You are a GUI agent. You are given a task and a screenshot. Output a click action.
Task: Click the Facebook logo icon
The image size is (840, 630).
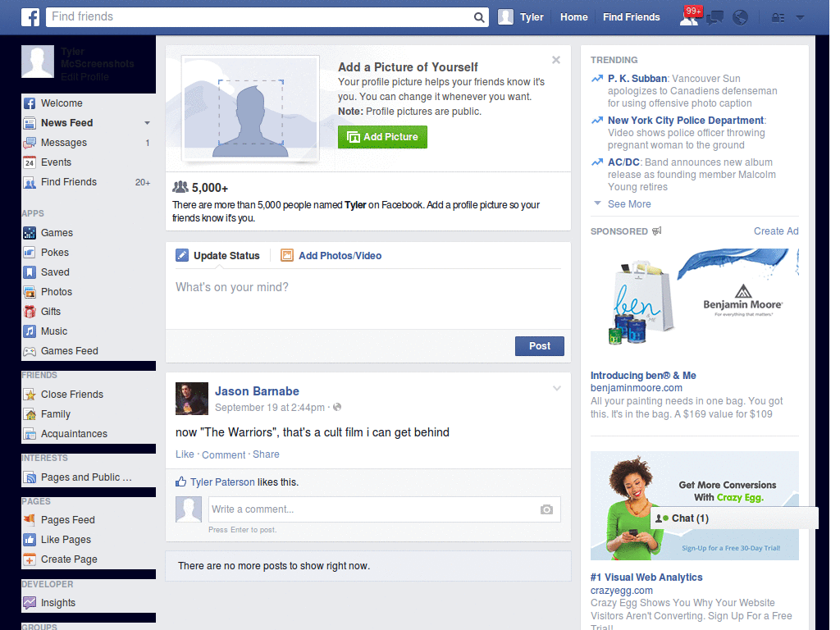pyautogui.click(x=30, y=17)
